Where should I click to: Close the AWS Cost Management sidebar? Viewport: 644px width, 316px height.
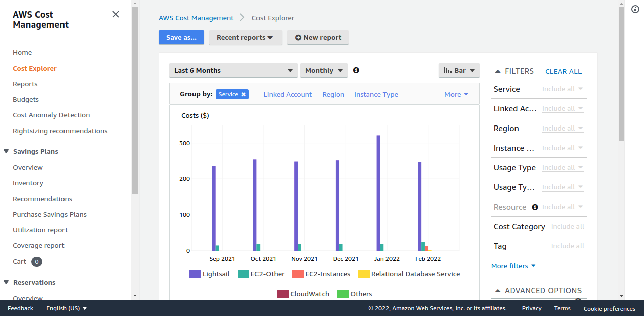click(x=116, y=14)
